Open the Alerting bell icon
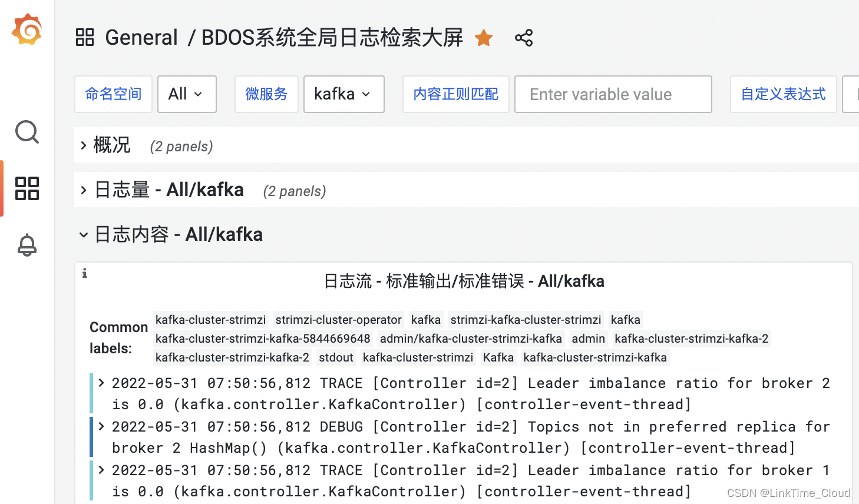Image resolution: width=859 pixels, height=504 pixels. 27,245
